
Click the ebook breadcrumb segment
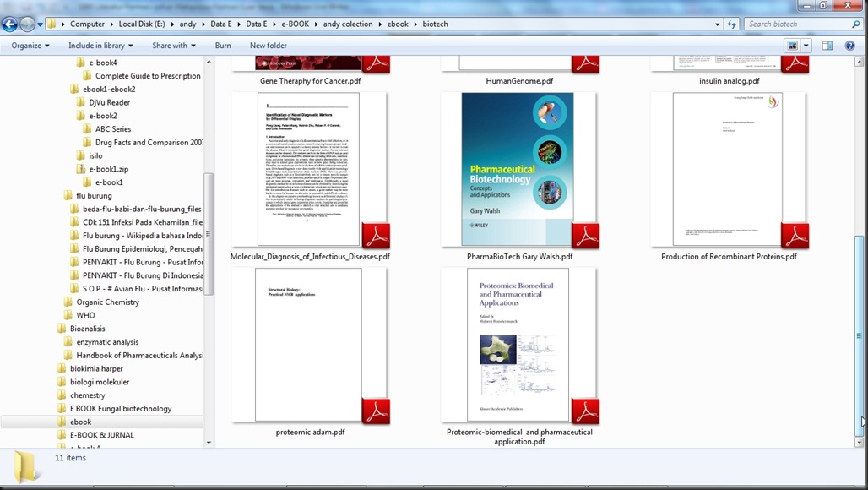point(398,24)
